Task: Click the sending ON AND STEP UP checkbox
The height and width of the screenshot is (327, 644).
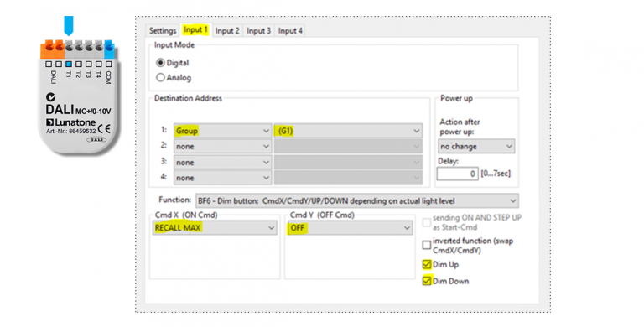Action: point(427,222)
